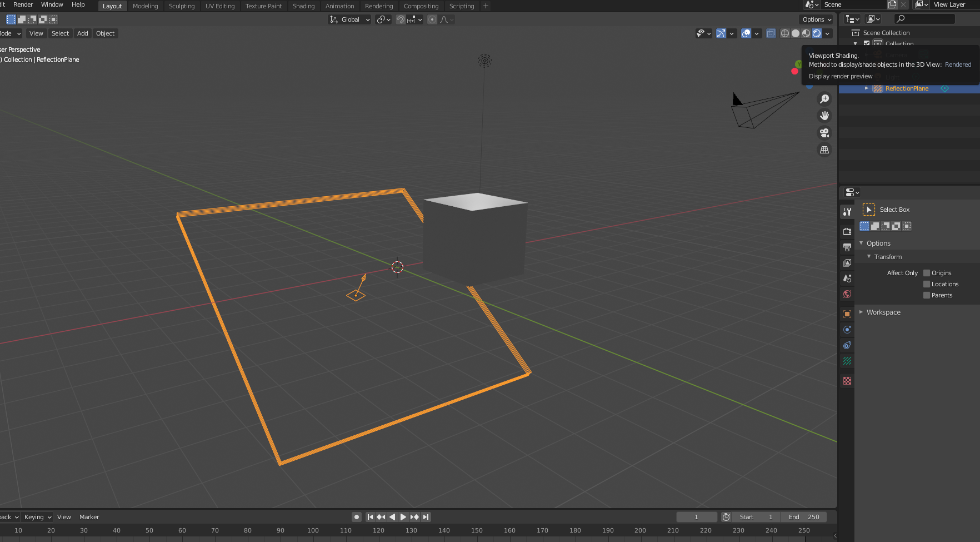
Task: Click the rendered viewport shading button
Action: pyautogui.click(x=817, y=33)
